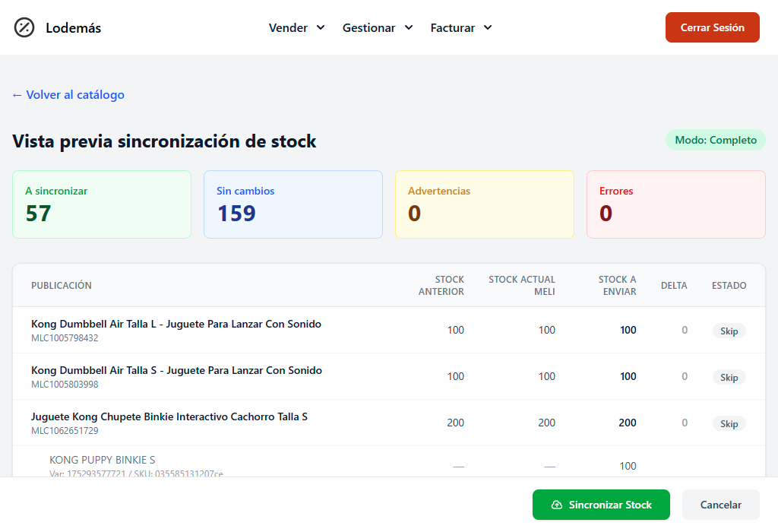
Task: Select the Sin cambios summary card
Action: tap(293, 204)
